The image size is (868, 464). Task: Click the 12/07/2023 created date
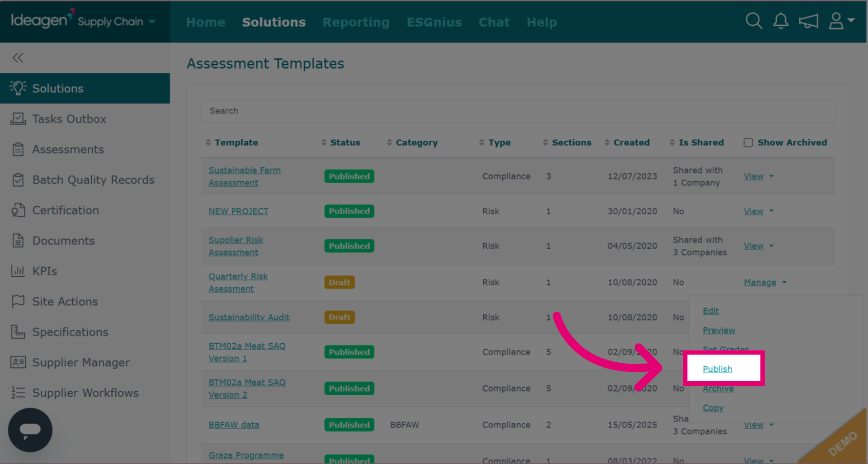point(632,176)
